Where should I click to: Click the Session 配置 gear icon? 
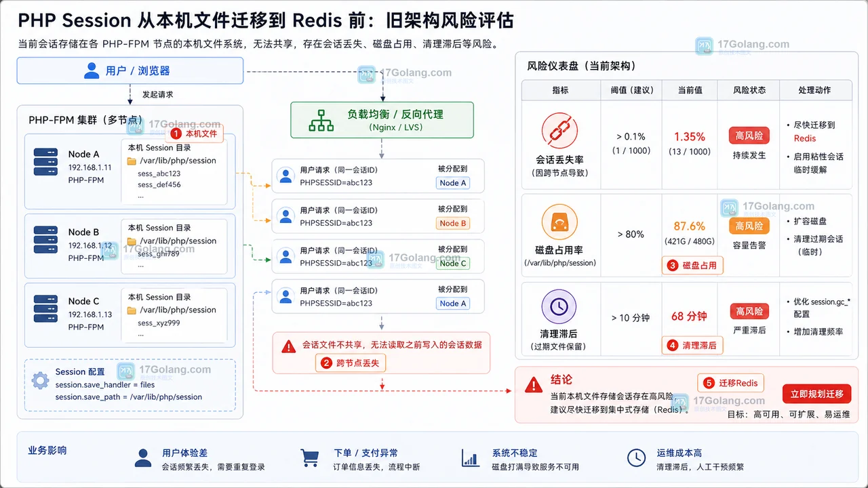click(40, 380)
